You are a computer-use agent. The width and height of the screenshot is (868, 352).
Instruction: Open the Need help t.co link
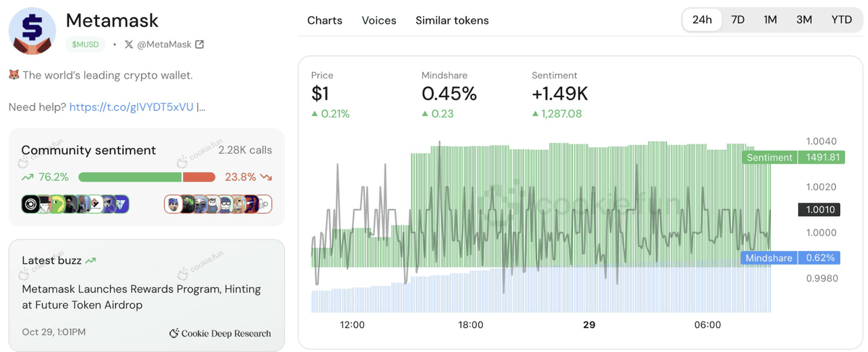[x=131, y=107]
